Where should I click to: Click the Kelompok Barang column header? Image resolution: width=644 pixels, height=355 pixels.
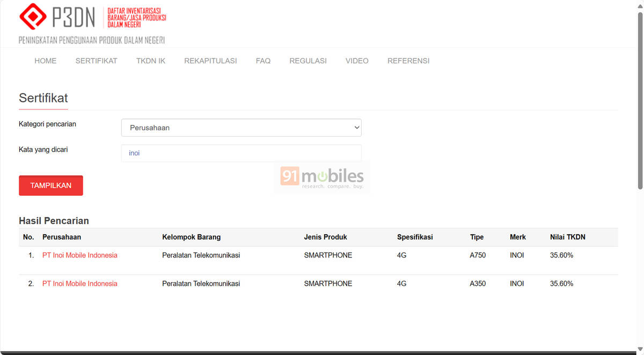(x=192, y=237)
